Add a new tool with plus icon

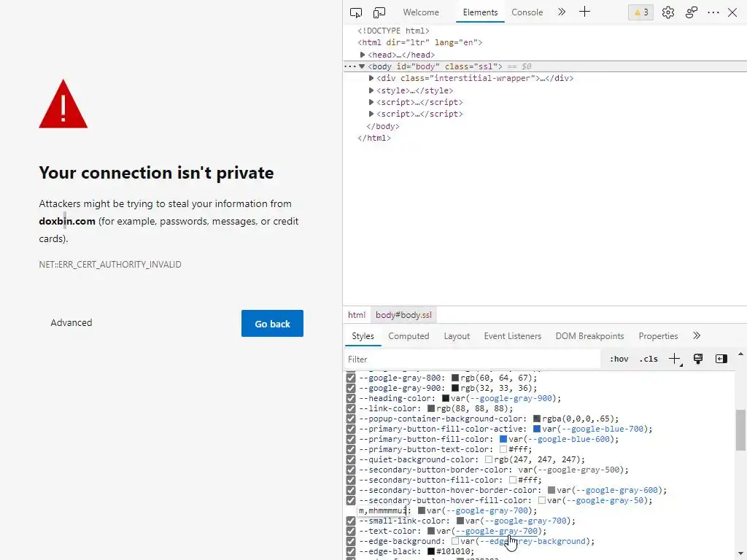[x=584, y=12]
